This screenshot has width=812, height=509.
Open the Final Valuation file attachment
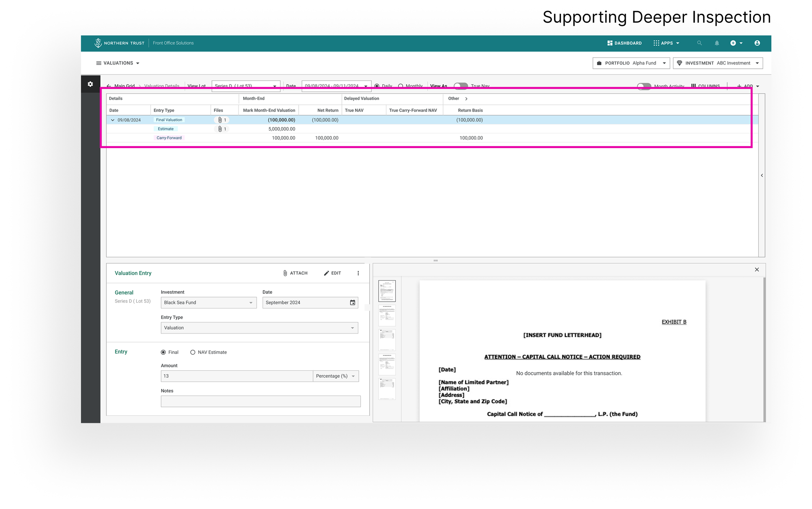tap(222, 120)
